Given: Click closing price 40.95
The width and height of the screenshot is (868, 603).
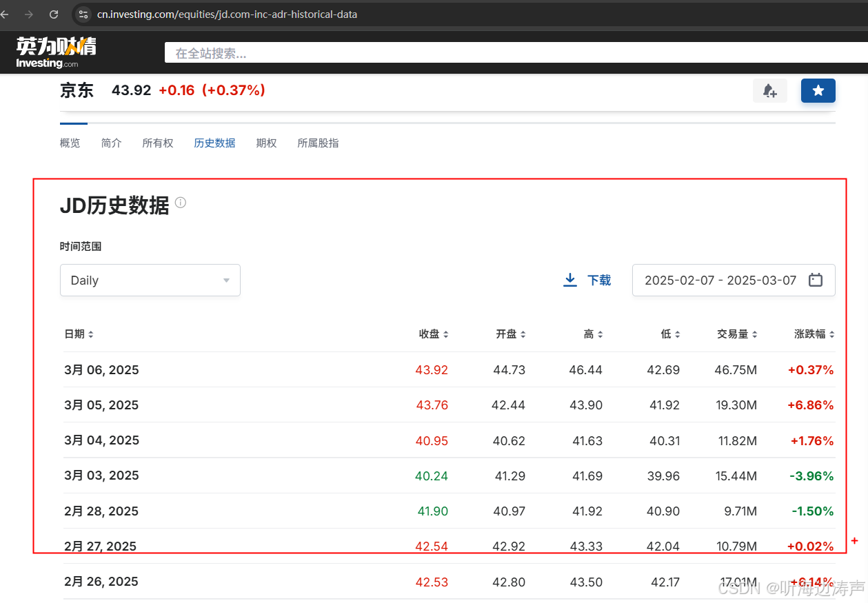Looking at the screenshot, I should coord(432,440).
